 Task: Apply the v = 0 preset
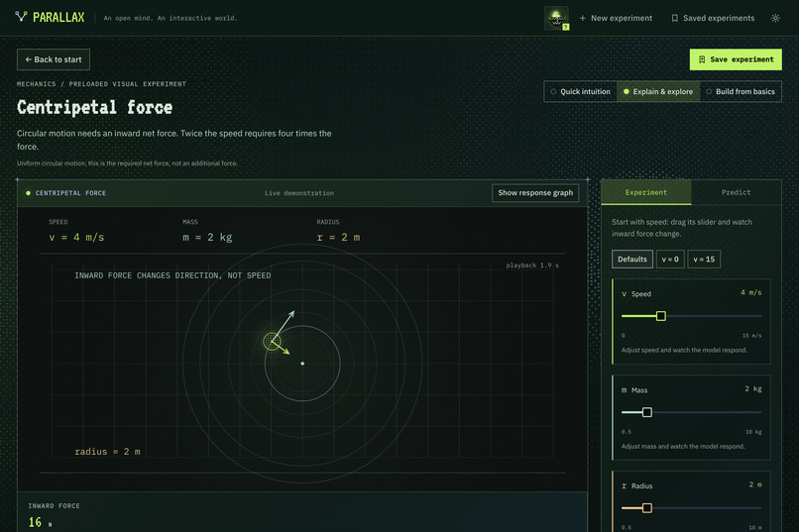[x=670, y=260]
